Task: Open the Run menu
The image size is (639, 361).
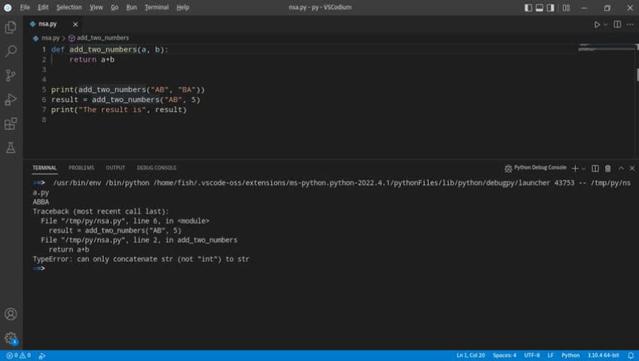Action: point(131,7)
